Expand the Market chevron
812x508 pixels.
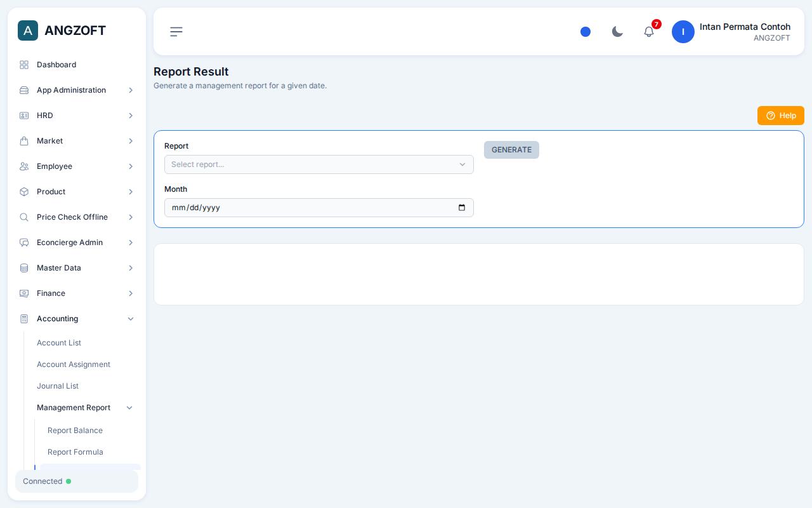(131, 141)
